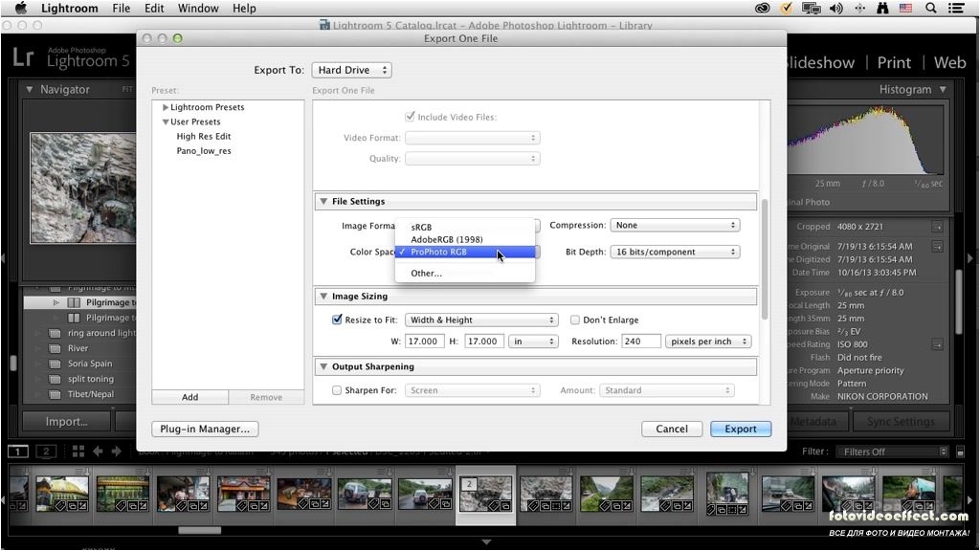This screenshot has width=980, height=551.
Task: Collapse the File Settings section
Action: coord(323,201)
